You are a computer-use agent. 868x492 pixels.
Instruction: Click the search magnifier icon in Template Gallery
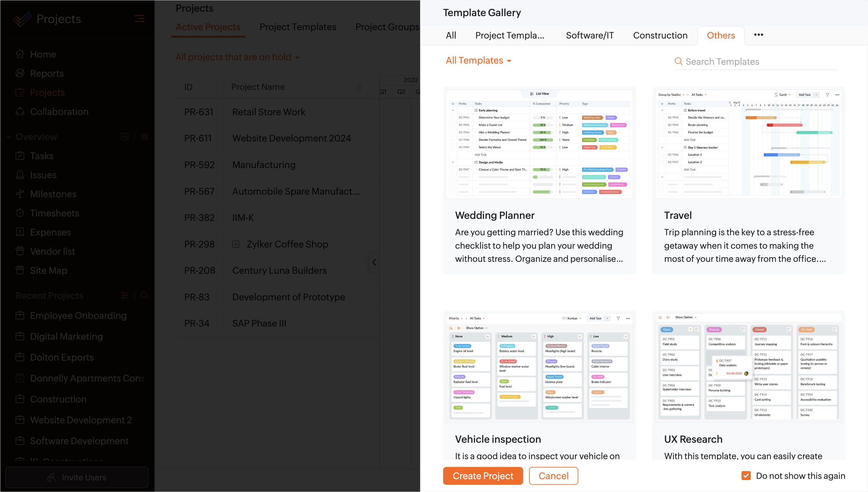(x=678, y=61)
